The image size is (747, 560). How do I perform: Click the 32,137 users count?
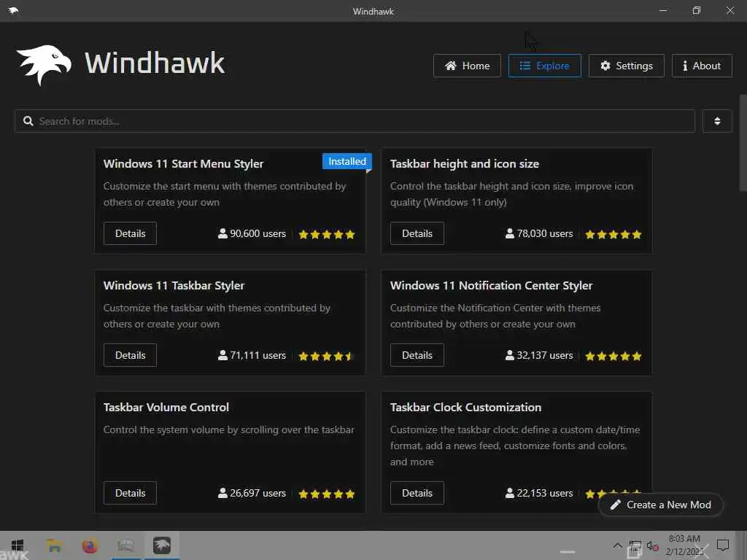tap(545, 356)
